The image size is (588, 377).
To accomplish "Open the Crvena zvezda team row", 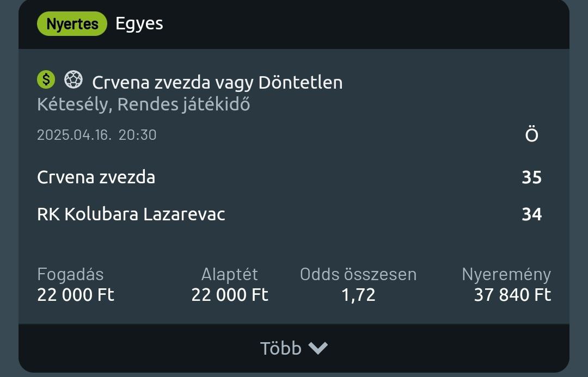I will [x=96, y=177].
